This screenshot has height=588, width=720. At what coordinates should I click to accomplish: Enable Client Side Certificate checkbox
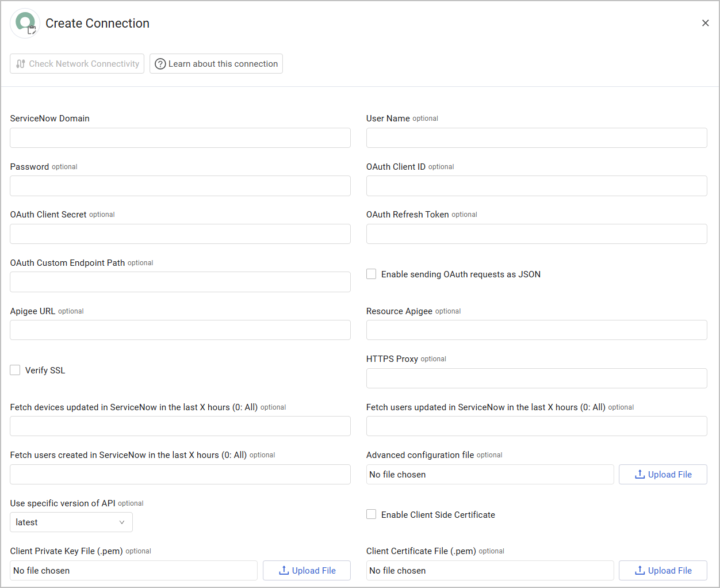(372, 514)
